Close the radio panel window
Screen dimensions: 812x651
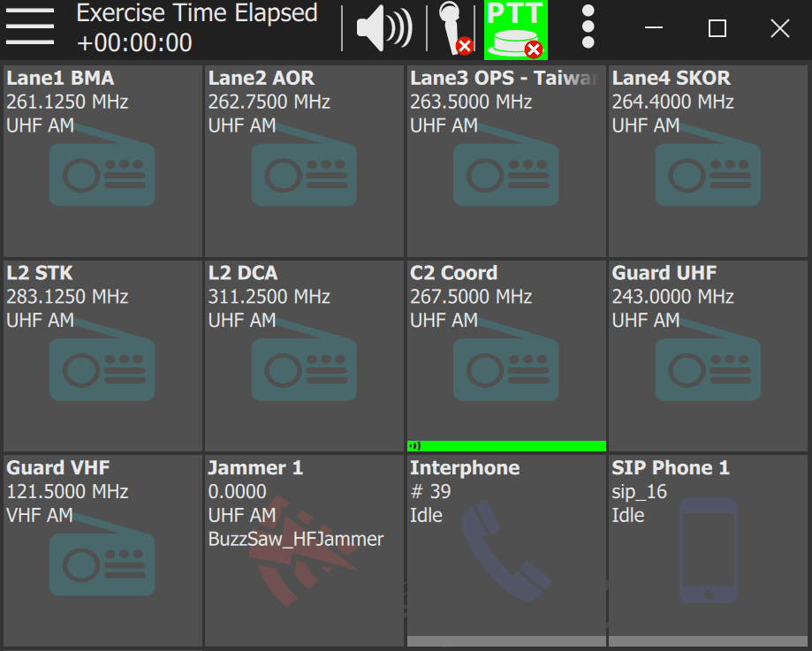(780, 28)
